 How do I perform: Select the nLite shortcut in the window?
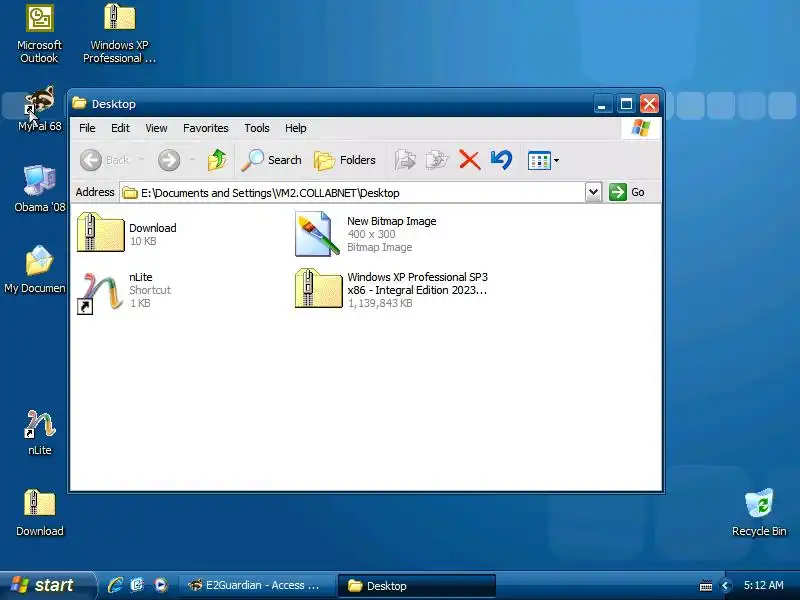(x=124, y=291)
